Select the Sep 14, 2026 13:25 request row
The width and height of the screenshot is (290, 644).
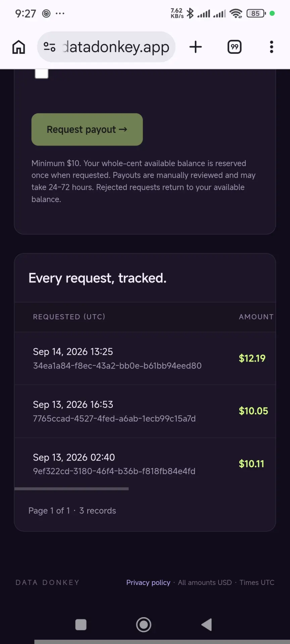tap(145, 358)
